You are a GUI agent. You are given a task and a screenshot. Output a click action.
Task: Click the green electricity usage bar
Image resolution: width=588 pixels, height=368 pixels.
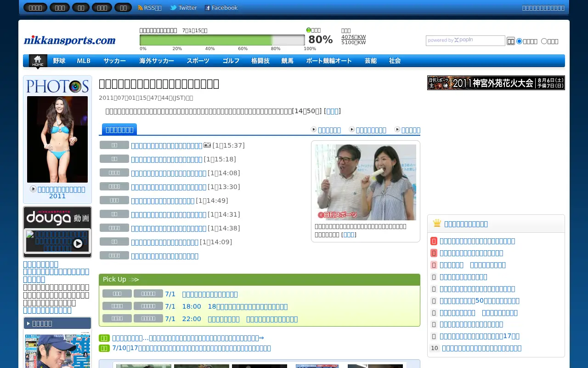pos(222,40)
